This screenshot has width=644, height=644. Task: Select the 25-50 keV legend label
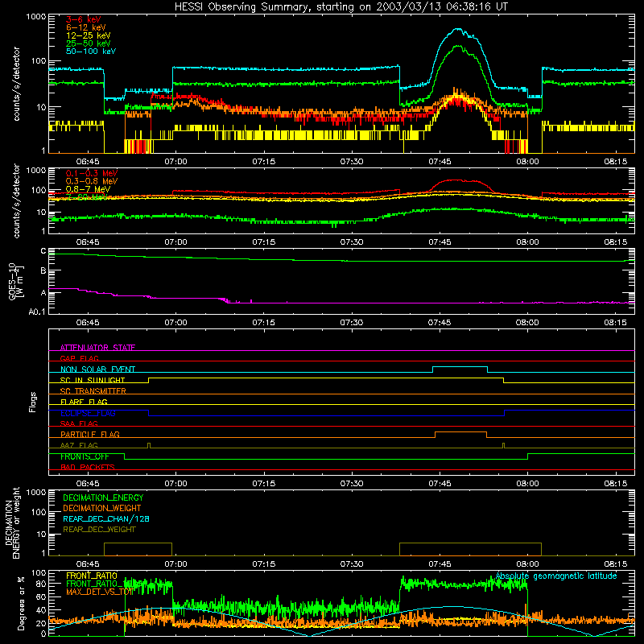point(89,43)
